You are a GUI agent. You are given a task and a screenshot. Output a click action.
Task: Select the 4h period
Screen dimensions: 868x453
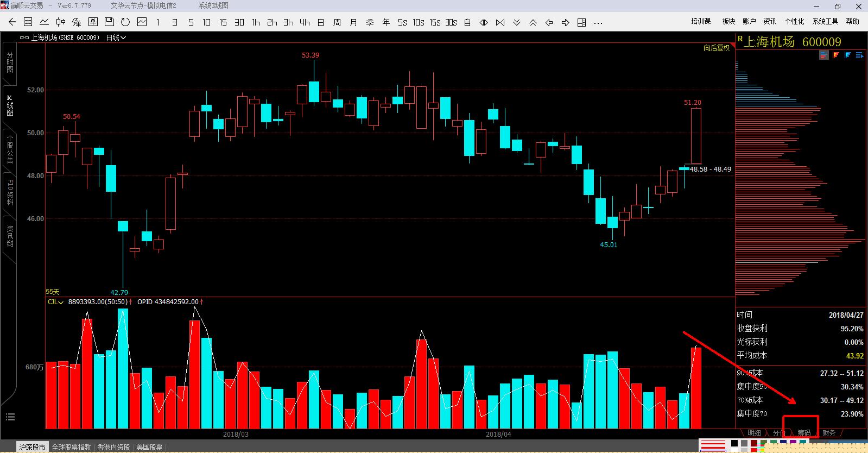tap(305, 22)
